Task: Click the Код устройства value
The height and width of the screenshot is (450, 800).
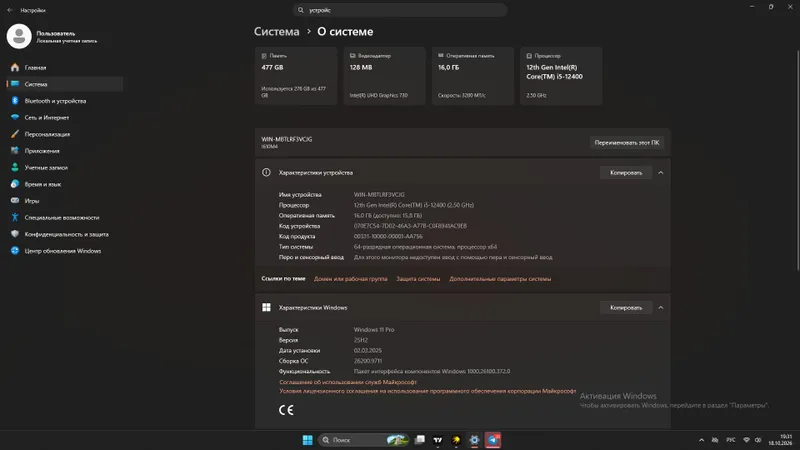Action: click(x=410, y=226)
